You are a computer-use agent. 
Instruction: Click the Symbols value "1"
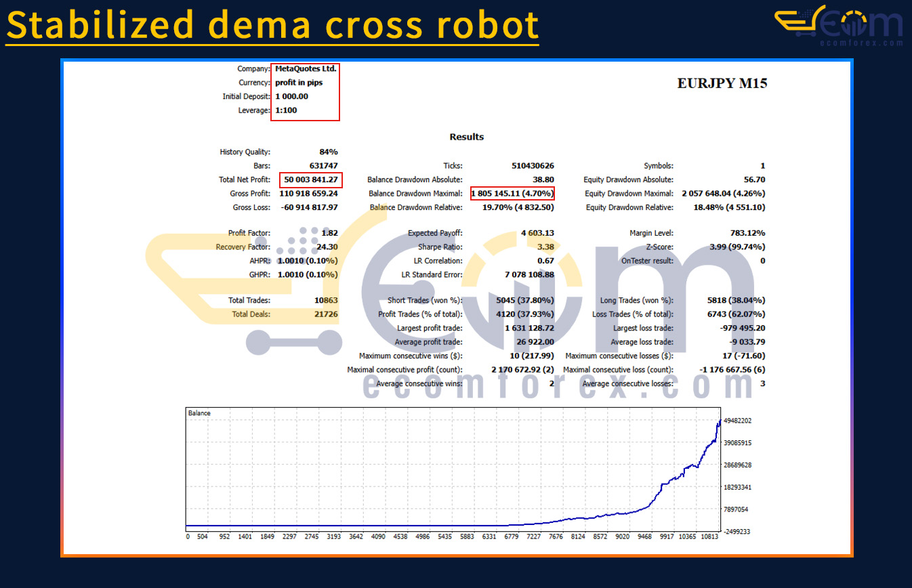click(x=763, y=166)
